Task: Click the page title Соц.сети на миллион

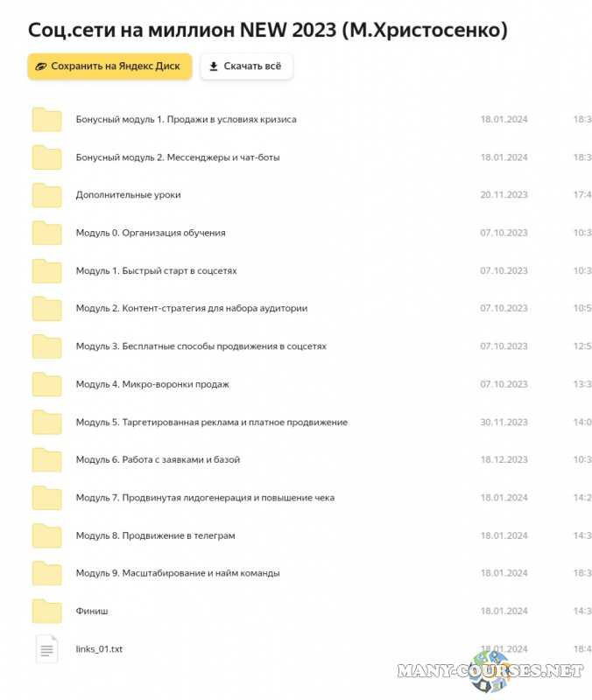Action: tap(268, 30)
